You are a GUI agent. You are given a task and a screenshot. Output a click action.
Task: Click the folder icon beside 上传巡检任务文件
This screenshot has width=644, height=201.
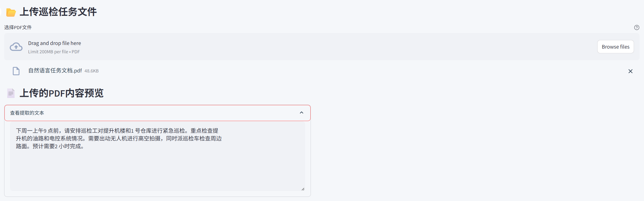(11, 12)
